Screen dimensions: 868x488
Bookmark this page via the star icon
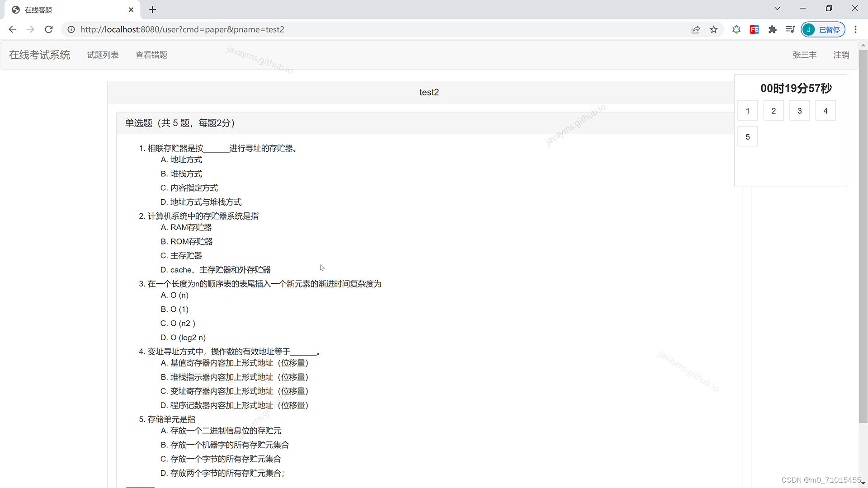[x=713, y=29]
